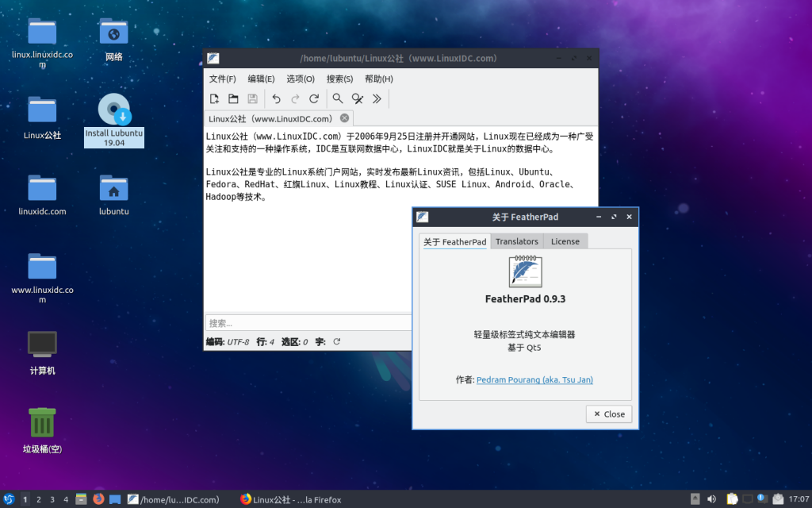
Task: Refresh the word count in status bar
Action: [335, 341]
